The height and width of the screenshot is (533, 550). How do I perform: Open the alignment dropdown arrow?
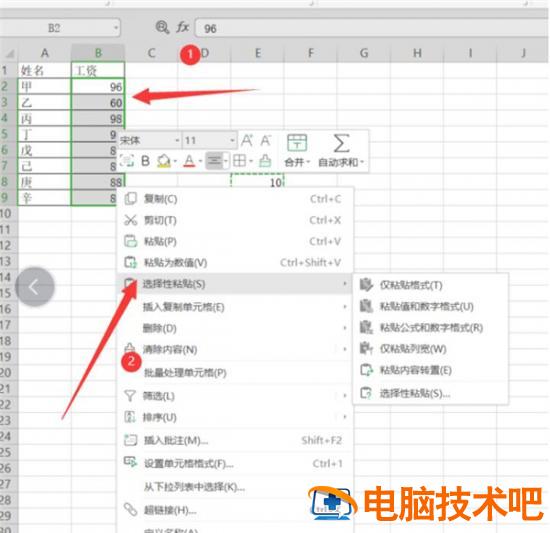[226, 161]
